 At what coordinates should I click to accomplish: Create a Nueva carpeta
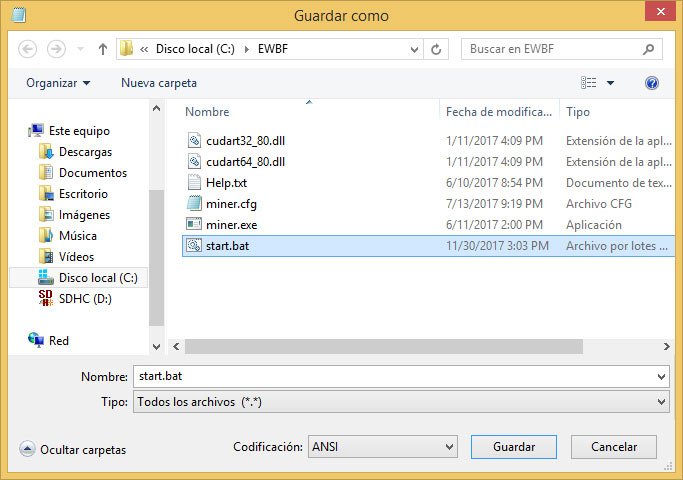tap(159, 83)
